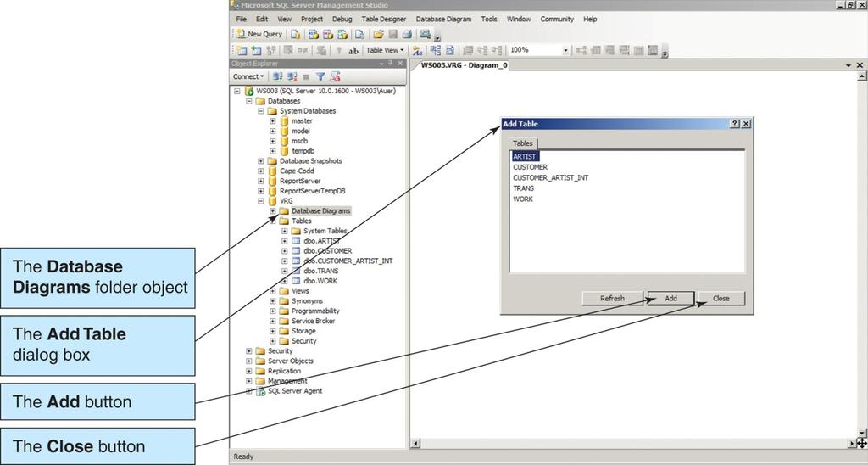The height and width of the screenshot is (465, 868).
Task: Click the Filter funnel icon in Object Explorer
Action: coord(320,76)
